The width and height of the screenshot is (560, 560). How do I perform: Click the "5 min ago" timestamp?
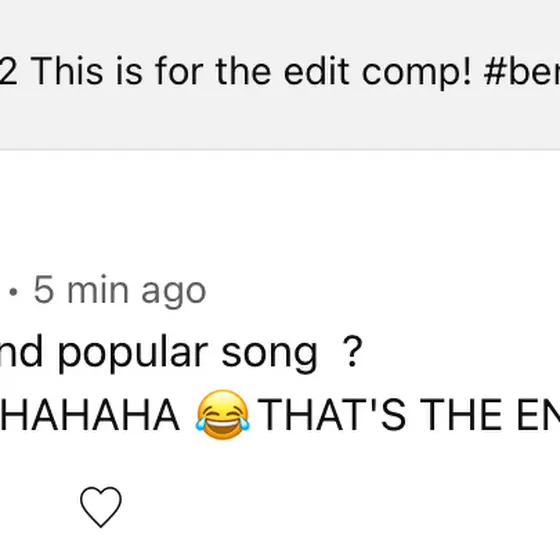coord(120,291)
